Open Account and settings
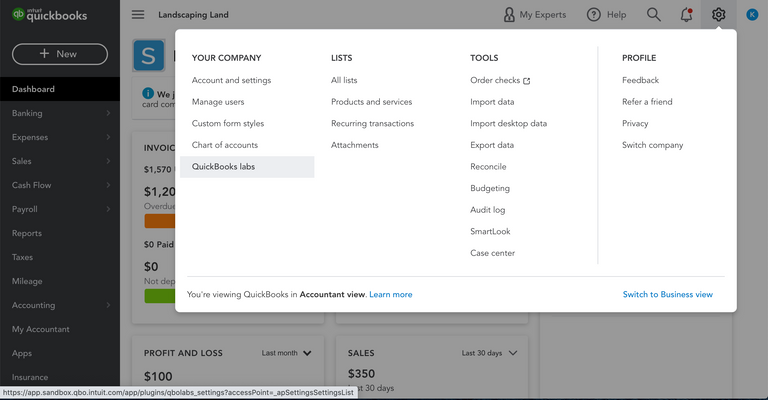This screenshot has width=768, height=400. (x=231, y=80)
